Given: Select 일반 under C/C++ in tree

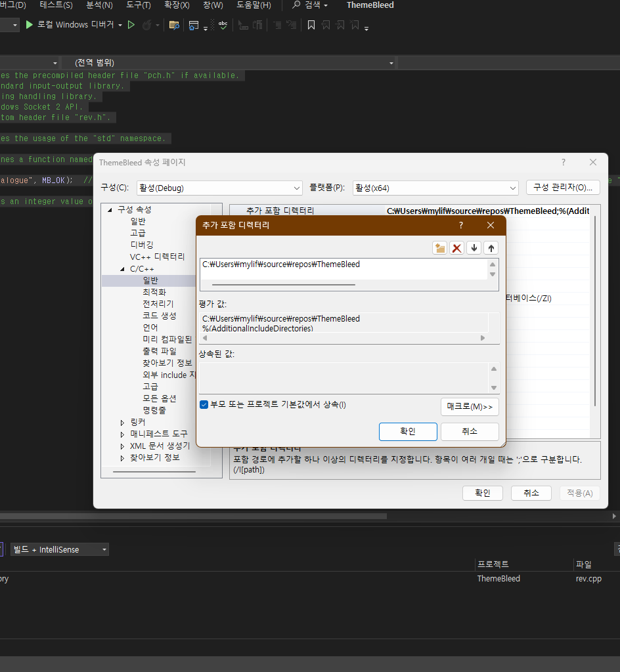Looking at the screenshot, I should pyautogui.click(x=150, y=280).
